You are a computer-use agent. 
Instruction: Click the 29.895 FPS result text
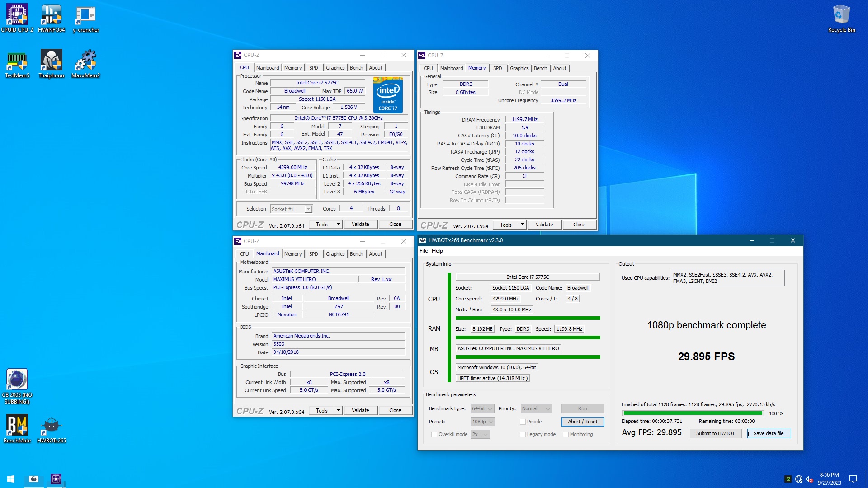click(706, 357)
